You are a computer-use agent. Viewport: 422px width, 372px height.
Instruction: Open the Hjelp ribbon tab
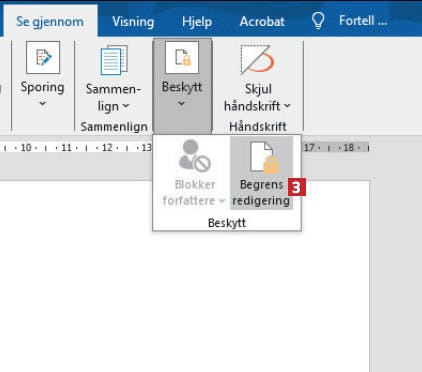pyautogui.click(x=197, y=22)
